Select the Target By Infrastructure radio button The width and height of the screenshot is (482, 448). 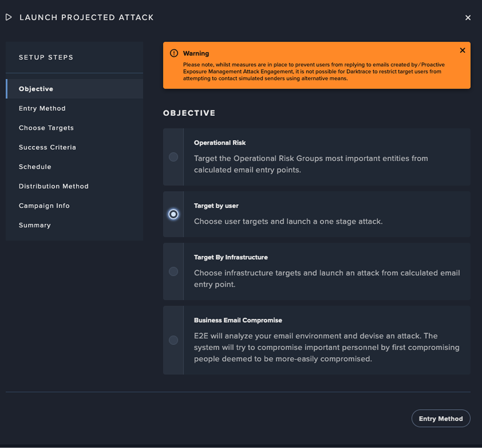pos(174,272)
